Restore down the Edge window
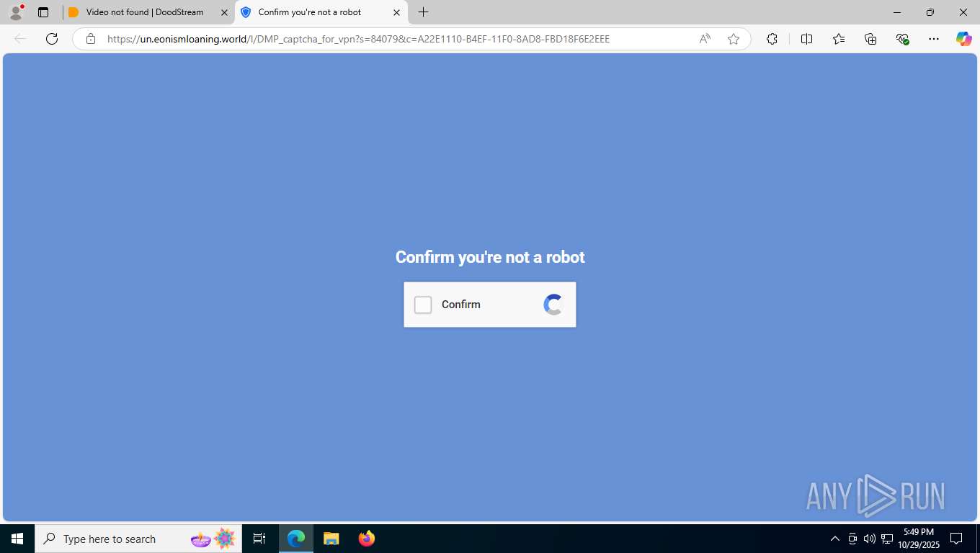The height and width of the screenshot is (553, 980). tap(930, 12)
